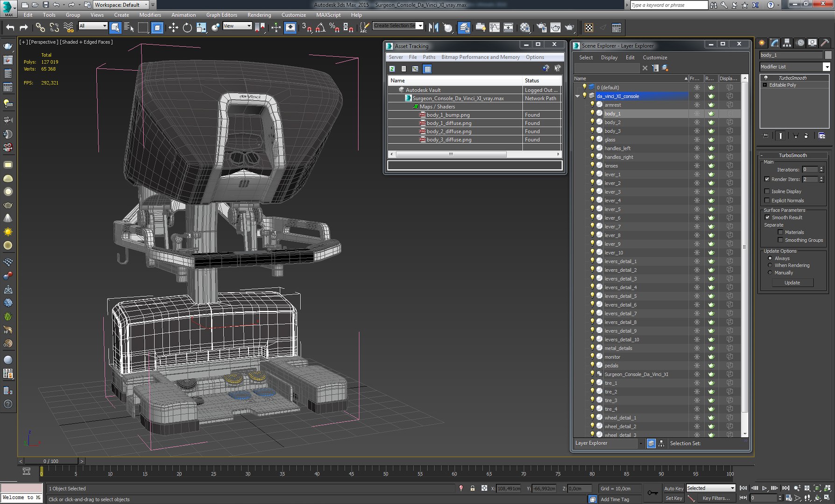Open the key filter Selected dropdown

711,488
